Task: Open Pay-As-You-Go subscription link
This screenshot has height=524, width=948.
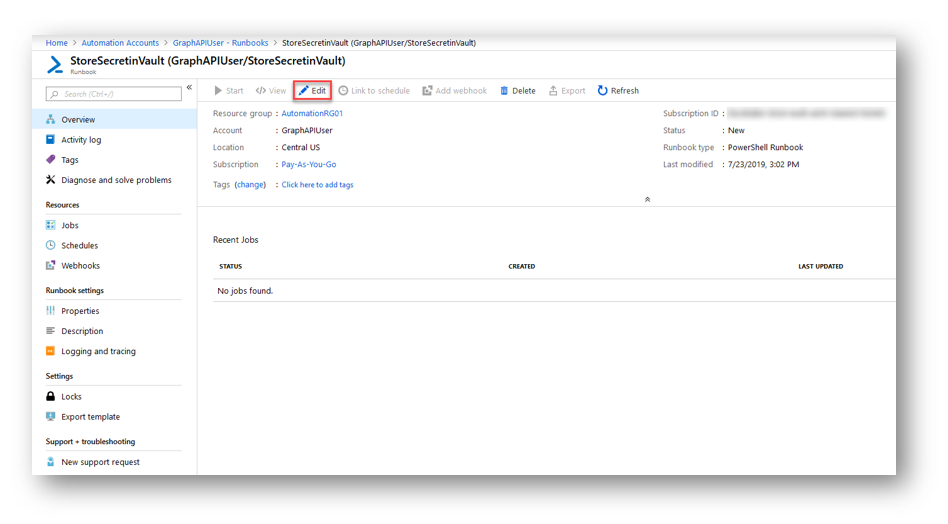Action: [x=309, y=164]
